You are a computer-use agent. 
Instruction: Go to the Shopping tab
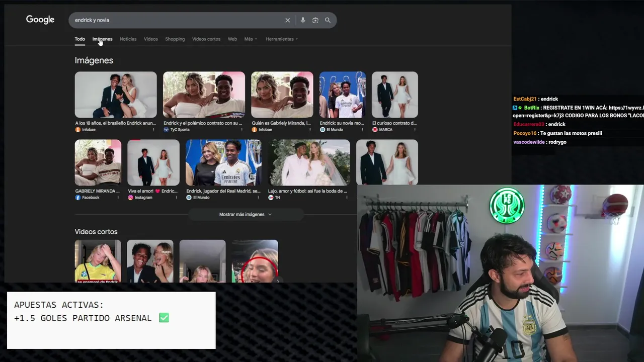(175, 39)
